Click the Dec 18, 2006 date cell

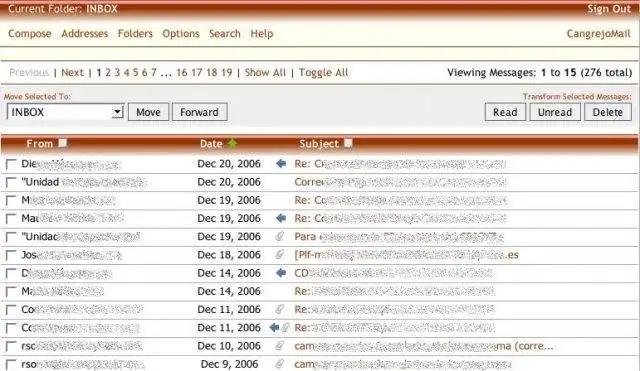pos(229,255)
